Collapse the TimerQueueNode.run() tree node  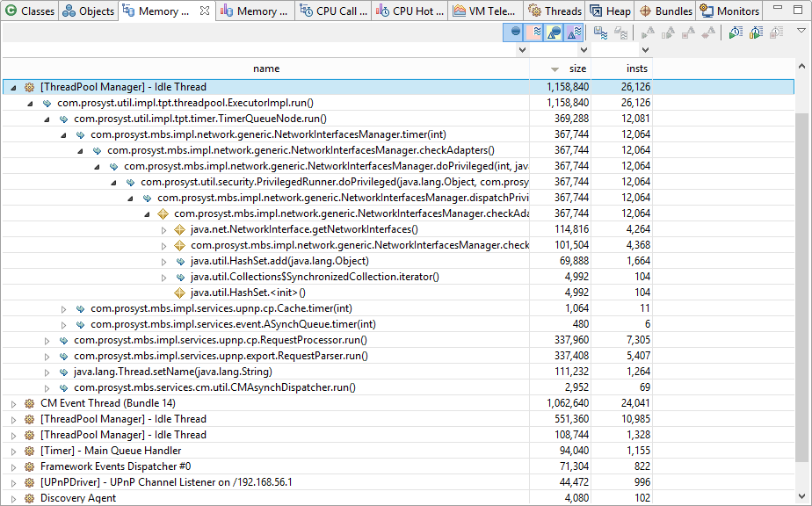pyautogui.click(x=47, y=119)
